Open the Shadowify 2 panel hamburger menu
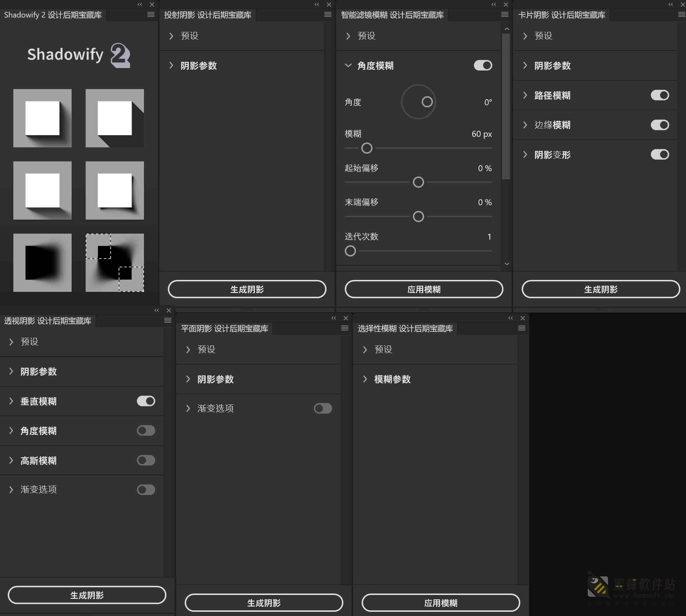This screenshot has width=686, height=616. pos(151,14)
